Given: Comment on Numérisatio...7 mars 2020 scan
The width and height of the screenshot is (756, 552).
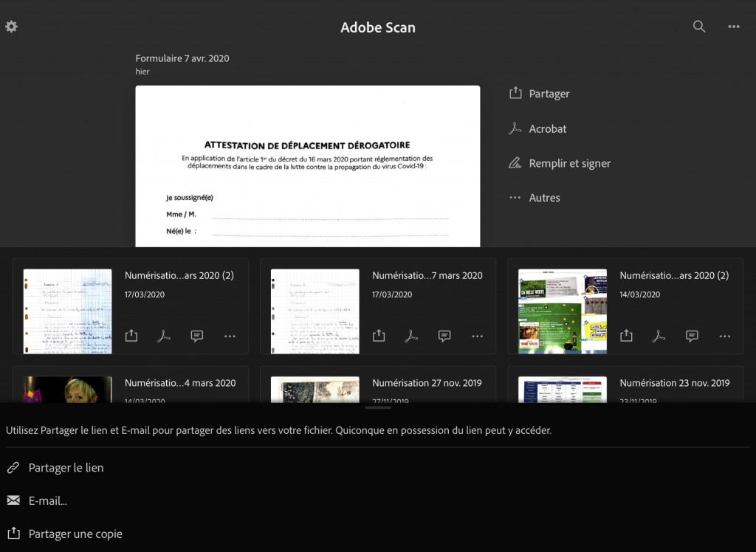Looking at the screenshot, I should 444,336.
